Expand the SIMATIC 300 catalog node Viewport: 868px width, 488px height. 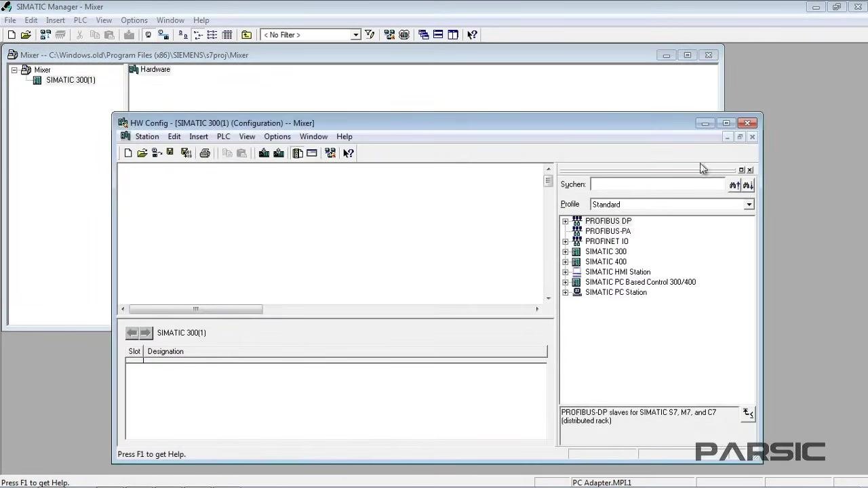[x=566, y=251]
